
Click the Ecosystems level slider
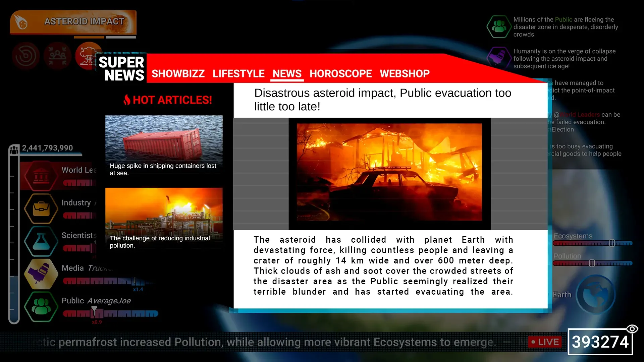point(612,243)
